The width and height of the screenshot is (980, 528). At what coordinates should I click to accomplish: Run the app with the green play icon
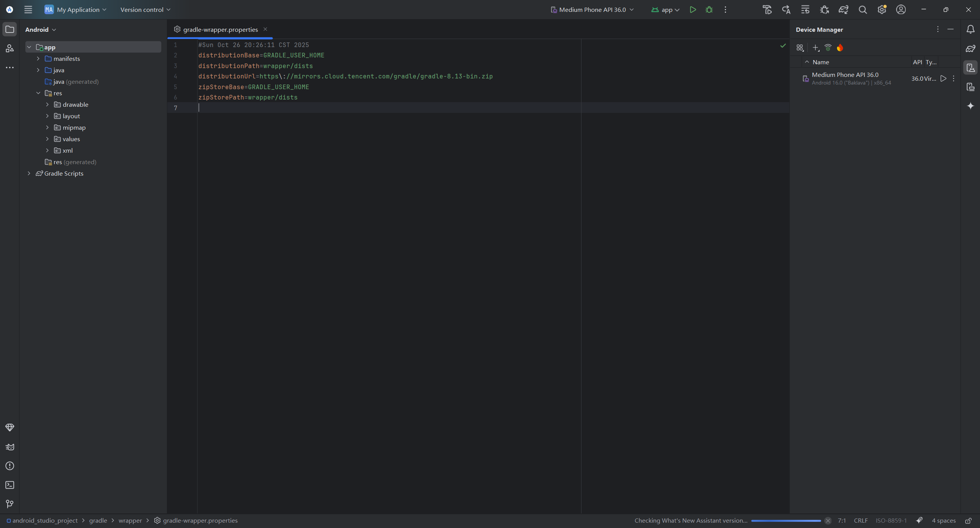point(693,10)
